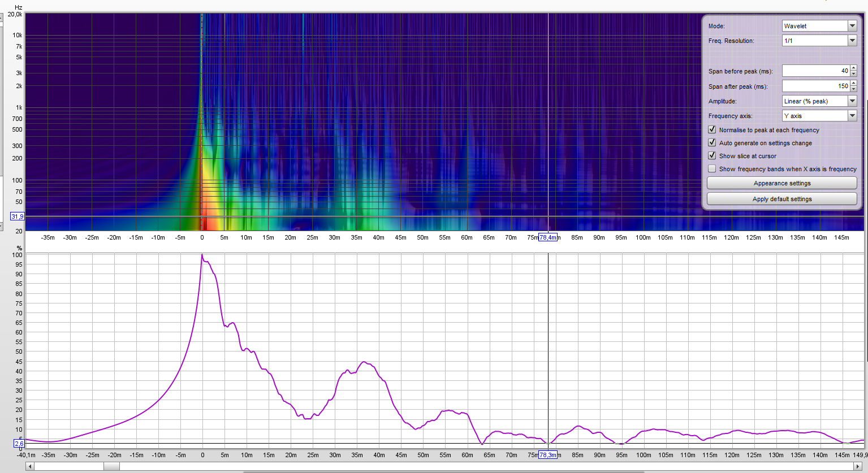The height and width of the screenshot is (473, 868).
Task: Decrease Span before peak with down arrow
Action: pos(854,74)
